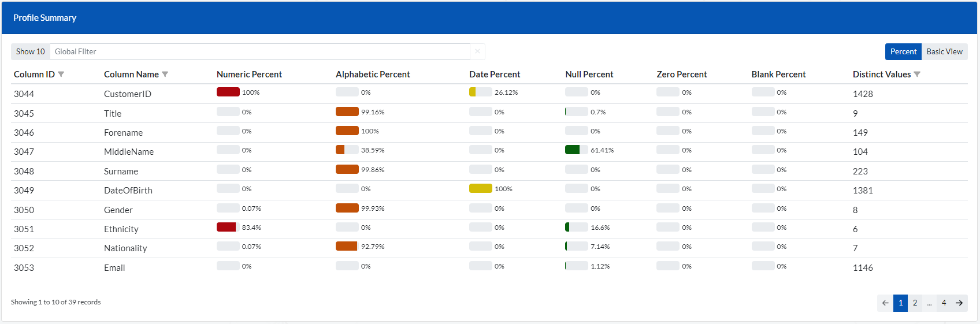Click the Numeric Percent column header
The width and height of the screenshot is (980, 324).
pos(249,75)
